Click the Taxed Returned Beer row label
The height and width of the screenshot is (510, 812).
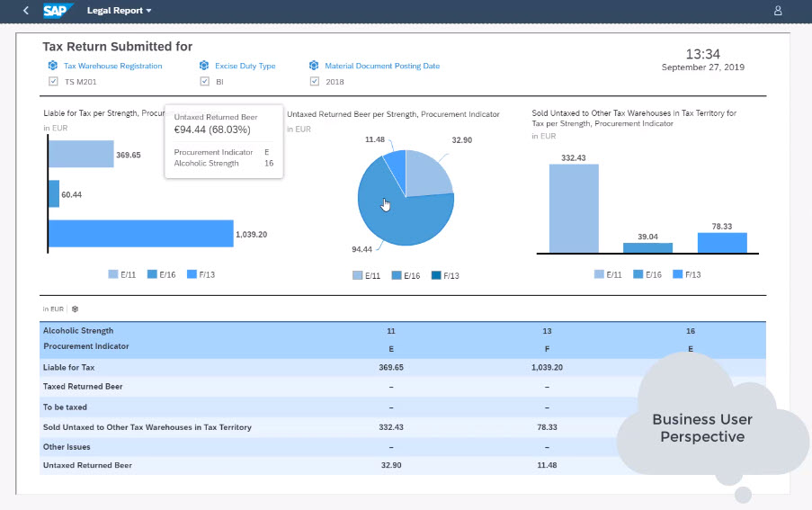coord(83,386)
